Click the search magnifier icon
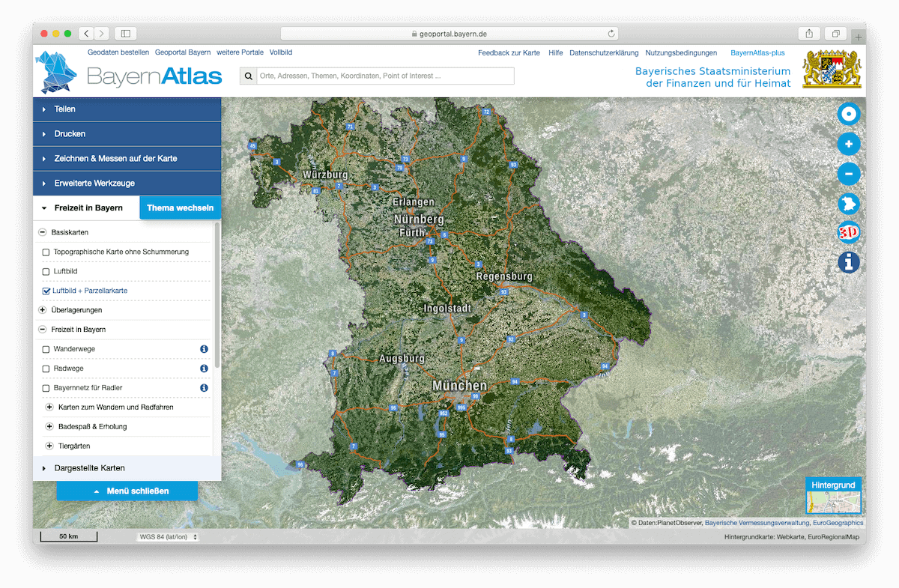This screenshot has height=588, width=899. (248, 76)
